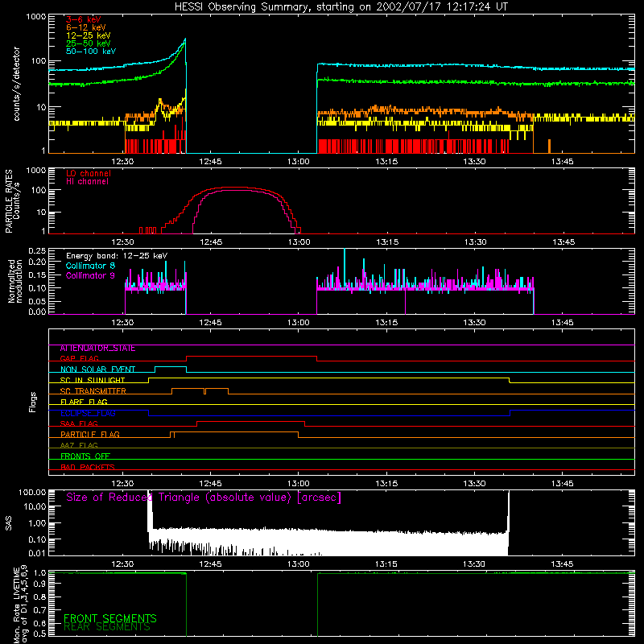The image size is (644, 644).
Task: Click the PARTICLE_FLAG label
Action: 90,435
